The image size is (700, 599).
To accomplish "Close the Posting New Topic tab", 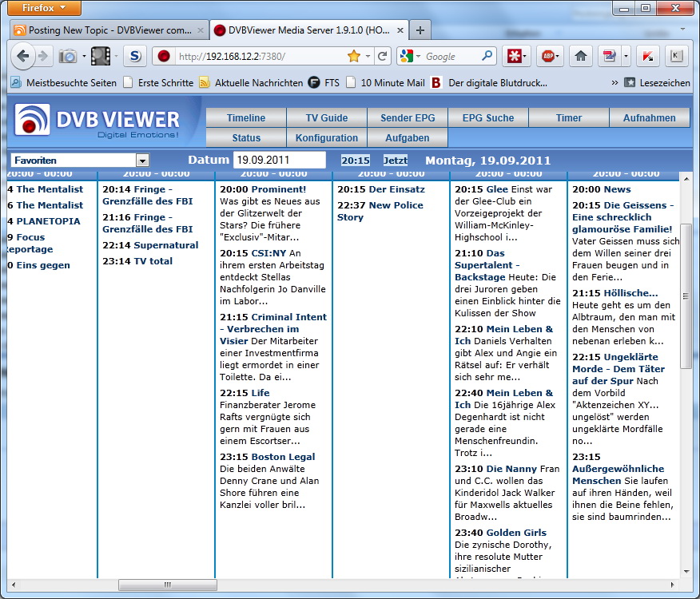I will coord(201,30).
